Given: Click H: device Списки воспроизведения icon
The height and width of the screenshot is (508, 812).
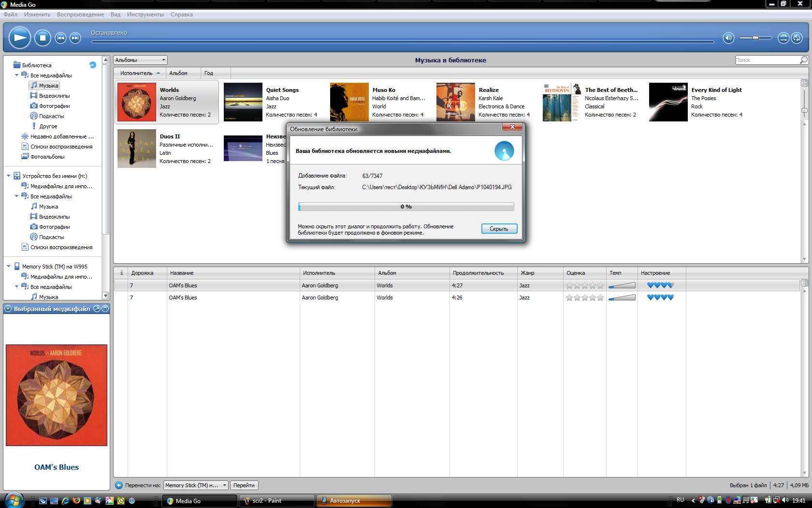Looking at the screenshot, I should point(25,247).
